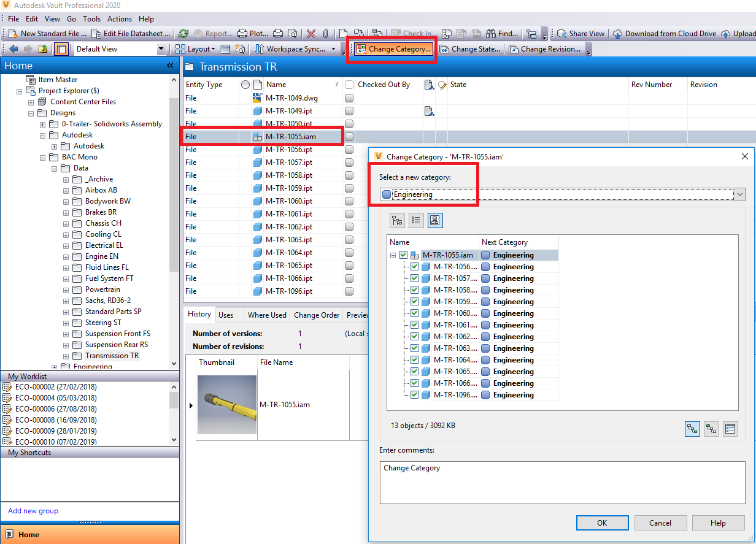This screenshot has width=756, height=544.
Task: Toggle the navigation pane icon
Action: (61, 49)
